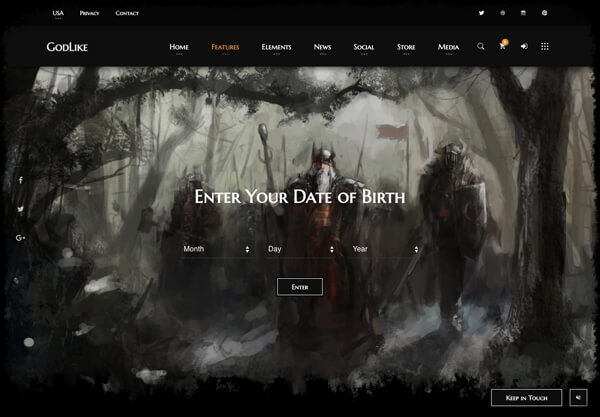Viewport: 600px width, 417px height.
Task: Click the Twitter icon on left sidebar
Action: (x=21, y=209)
